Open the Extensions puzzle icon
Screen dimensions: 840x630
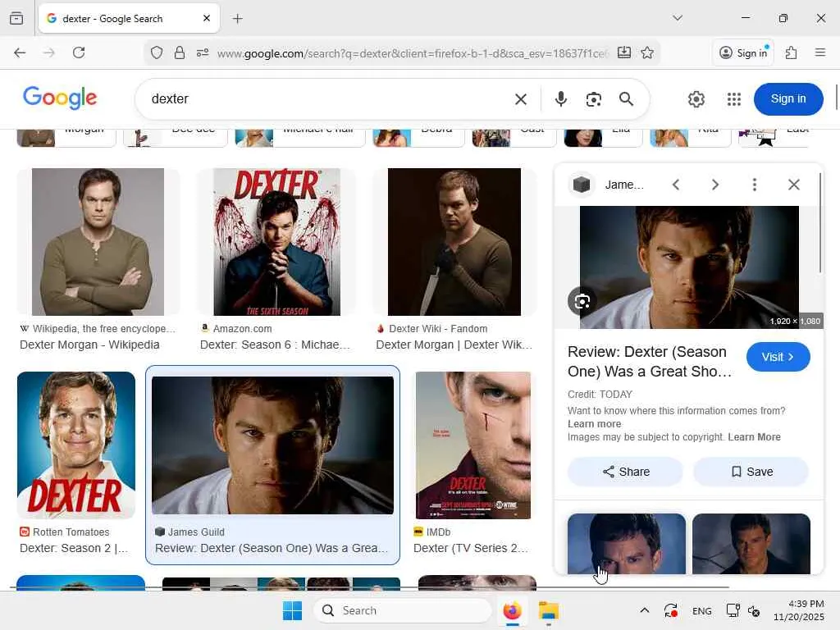coord(792,52)
